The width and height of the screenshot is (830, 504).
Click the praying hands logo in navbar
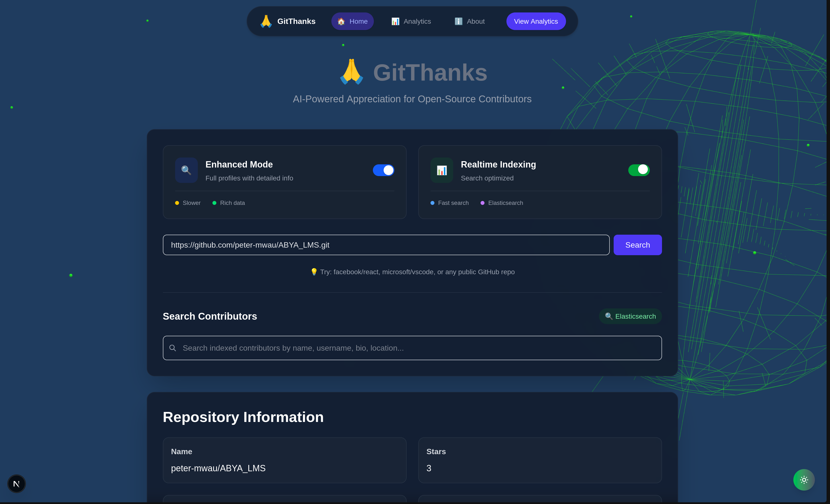266,21
